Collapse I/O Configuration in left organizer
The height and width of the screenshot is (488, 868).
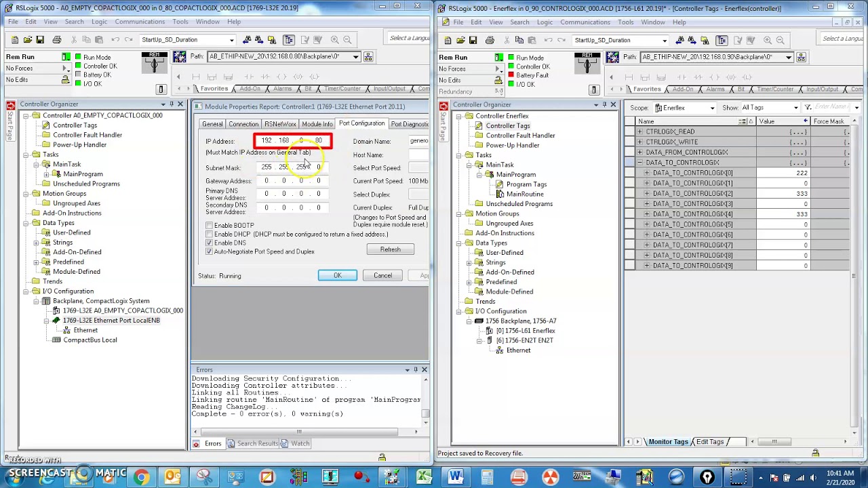pyautogui.click(x=26, y=291)
